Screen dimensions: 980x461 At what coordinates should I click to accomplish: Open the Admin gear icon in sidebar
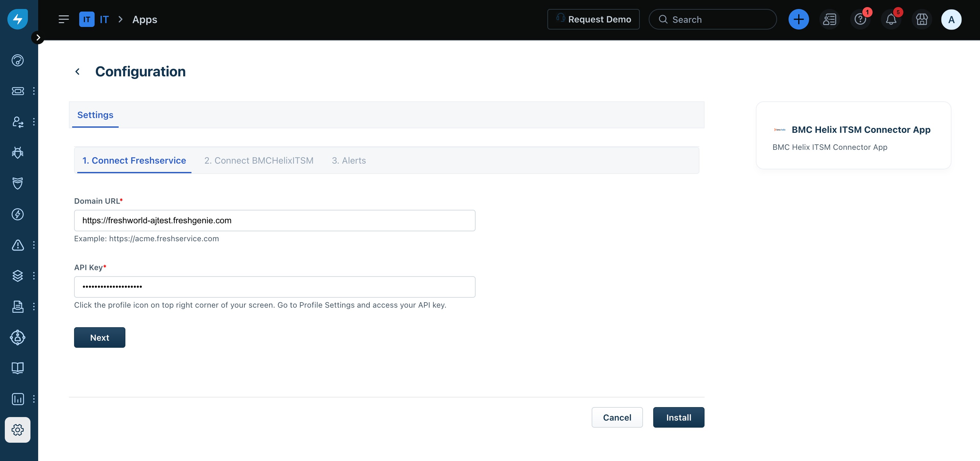click(18, 430)
